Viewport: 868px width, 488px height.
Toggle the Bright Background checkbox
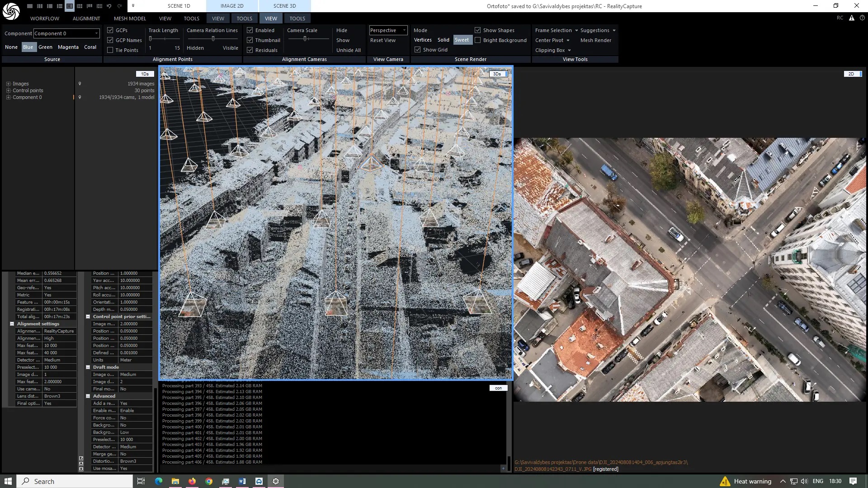(x=477, y=40)
